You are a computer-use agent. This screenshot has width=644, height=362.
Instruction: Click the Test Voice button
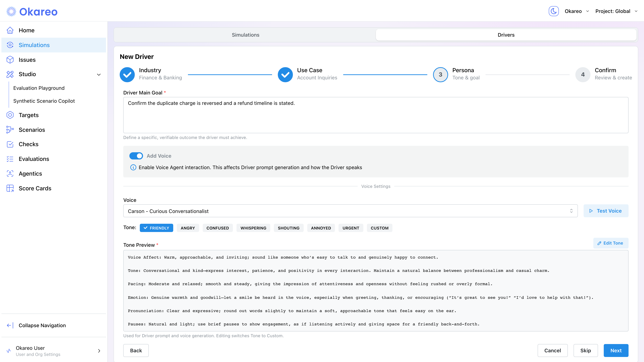click(606, 211)
